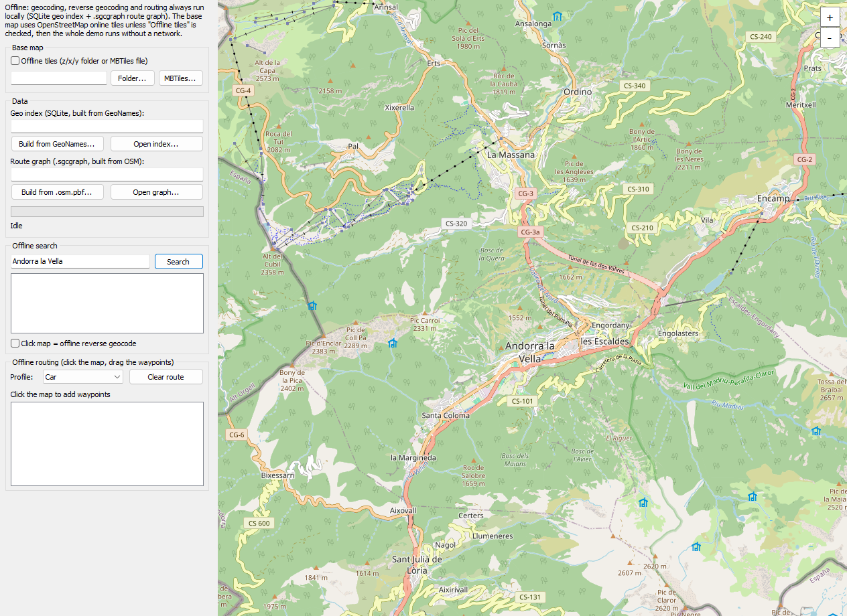
Task: Enable Click map offline reverse geocode
Action: point(15,343)
